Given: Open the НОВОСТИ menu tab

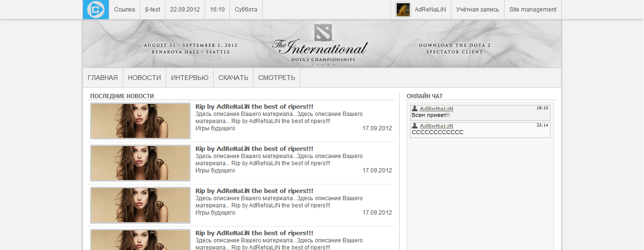Looking at the screenshot, I should 144,78.
